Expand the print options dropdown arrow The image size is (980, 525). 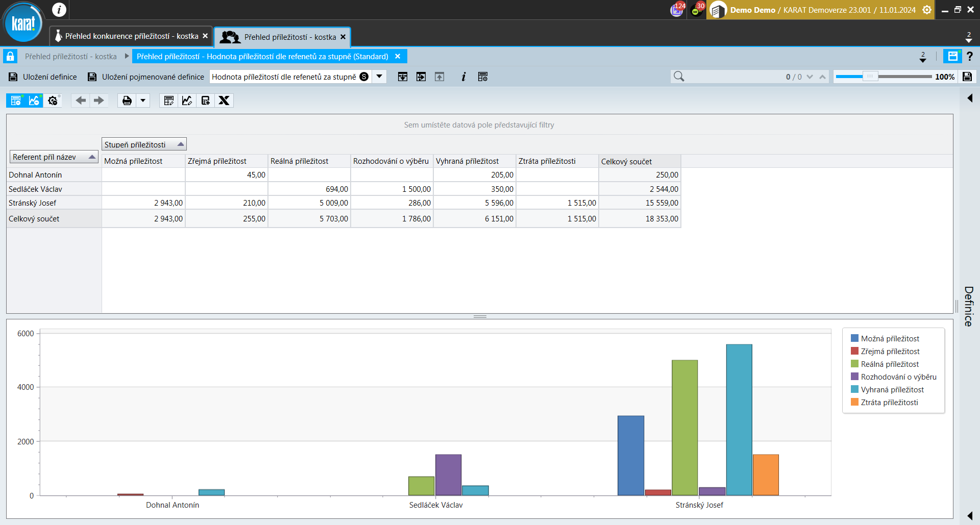click(x=143, y=101)
